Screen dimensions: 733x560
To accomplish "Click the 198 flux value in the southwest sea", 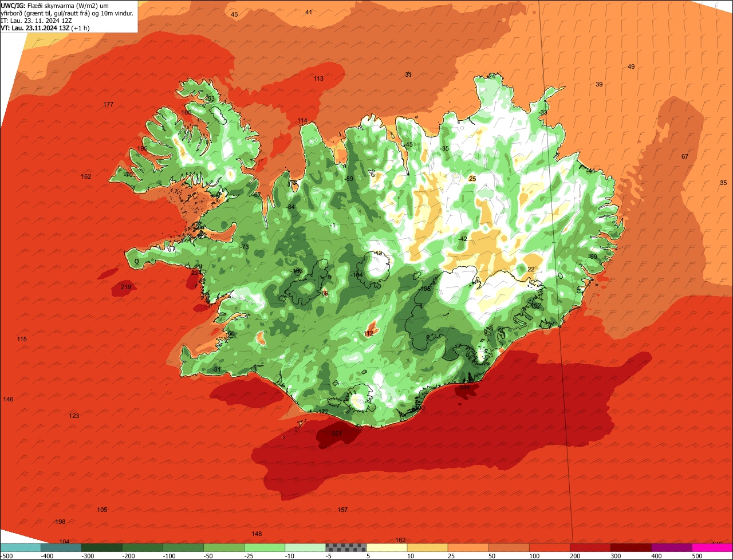I will coord(60,522).
